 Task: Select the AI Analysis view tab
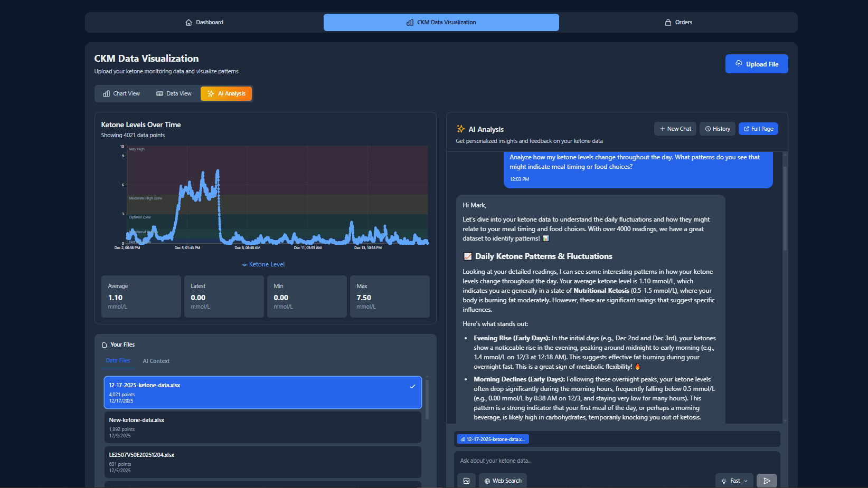coord(226,93)
